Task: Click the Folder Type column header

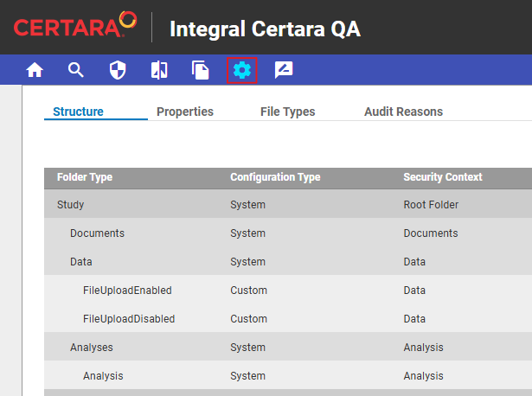Action: (85, 177)
